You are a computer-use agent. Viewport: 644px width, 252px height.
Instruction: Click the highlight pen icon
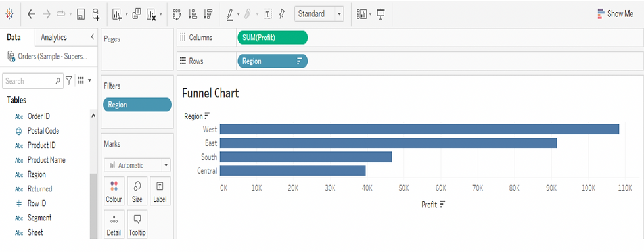[x=231, y=14]
